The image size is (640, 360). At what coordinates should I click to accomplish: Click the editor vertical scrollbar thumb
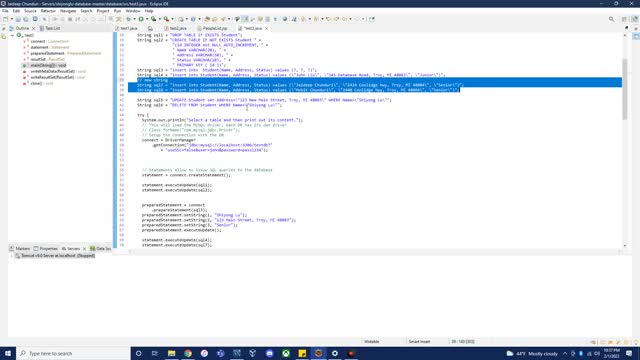coord(625,89)
